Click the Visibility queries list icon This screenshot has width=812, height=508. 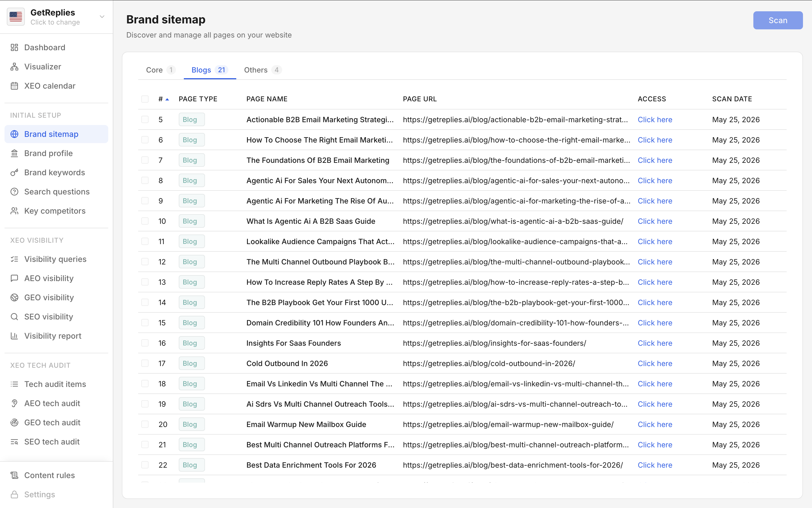coord(14,259)
